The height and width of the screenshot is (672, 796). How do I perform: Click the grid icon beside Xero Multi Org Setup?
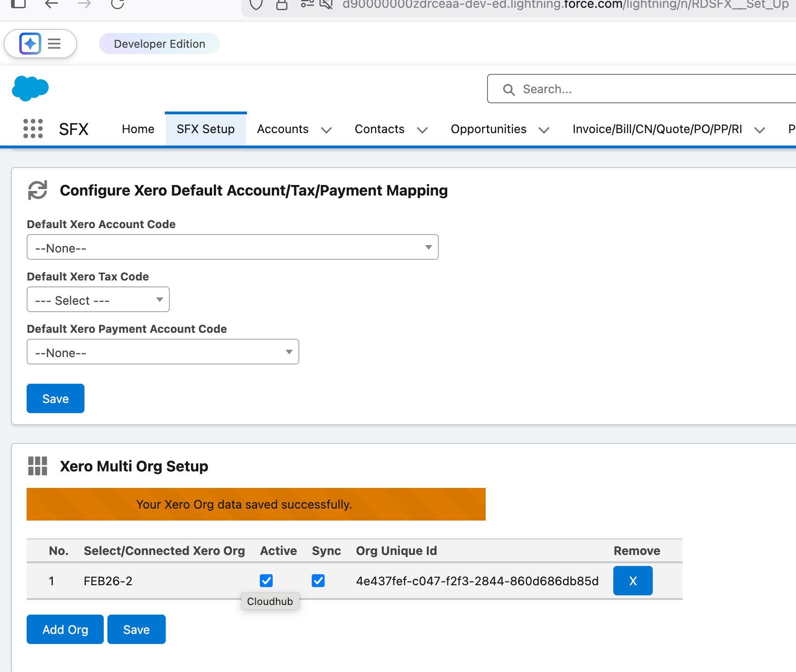38,466
